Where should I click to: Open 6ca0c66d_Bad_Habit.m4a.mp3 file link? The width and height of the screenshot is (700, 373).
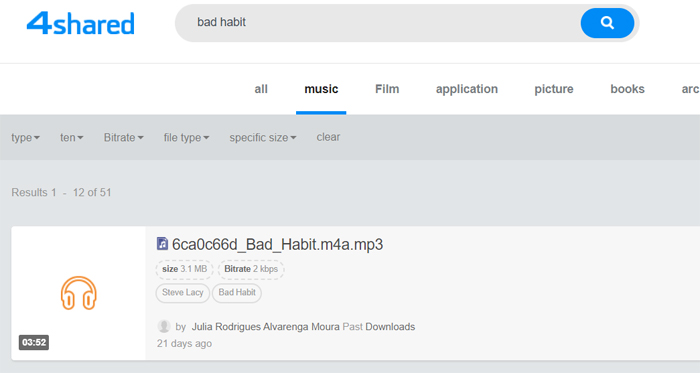pos(277,245)
